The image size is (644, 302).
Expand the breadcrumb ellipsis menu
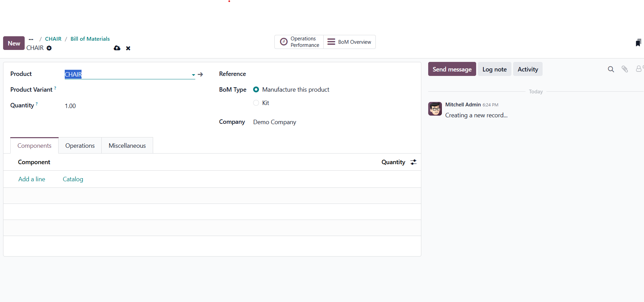[x=31, y=39]
